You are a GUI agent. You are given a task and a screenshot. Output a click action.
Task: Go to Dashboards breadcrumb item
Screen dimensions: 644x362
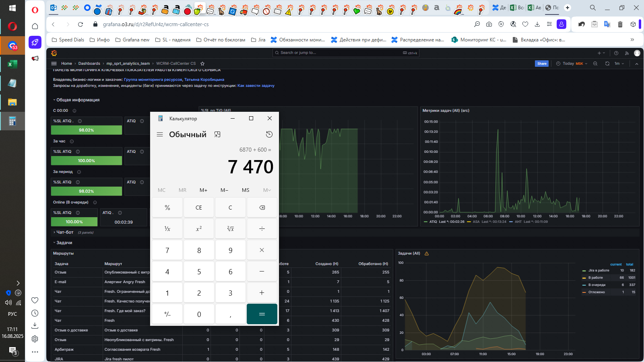point(89,64)
